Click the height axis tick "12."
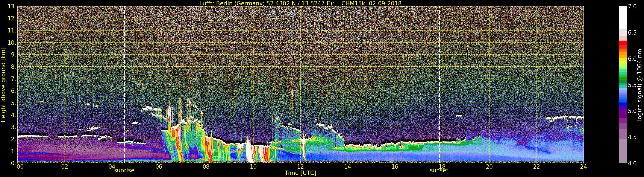644x177 pixels. 12,18
